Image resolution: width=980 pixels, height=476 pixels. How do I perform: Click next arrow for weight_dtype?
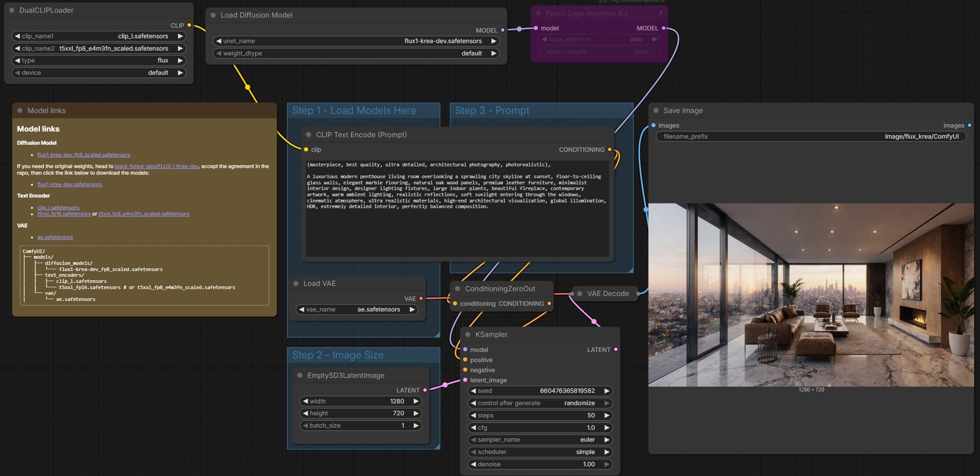[x=494, y=53]
